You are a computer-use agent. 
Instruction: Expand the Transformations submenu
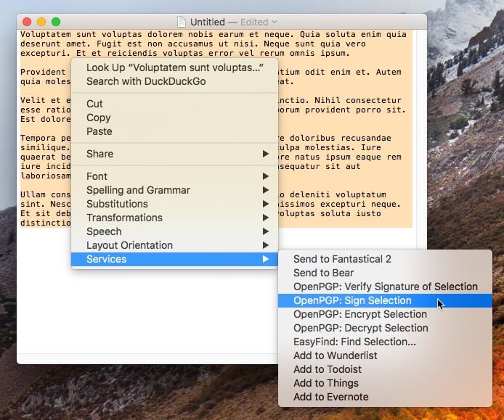(174, 218)
